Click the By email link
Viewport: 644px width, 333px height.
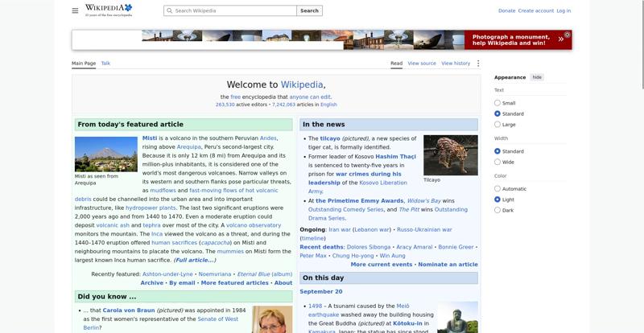click(182, 283)
